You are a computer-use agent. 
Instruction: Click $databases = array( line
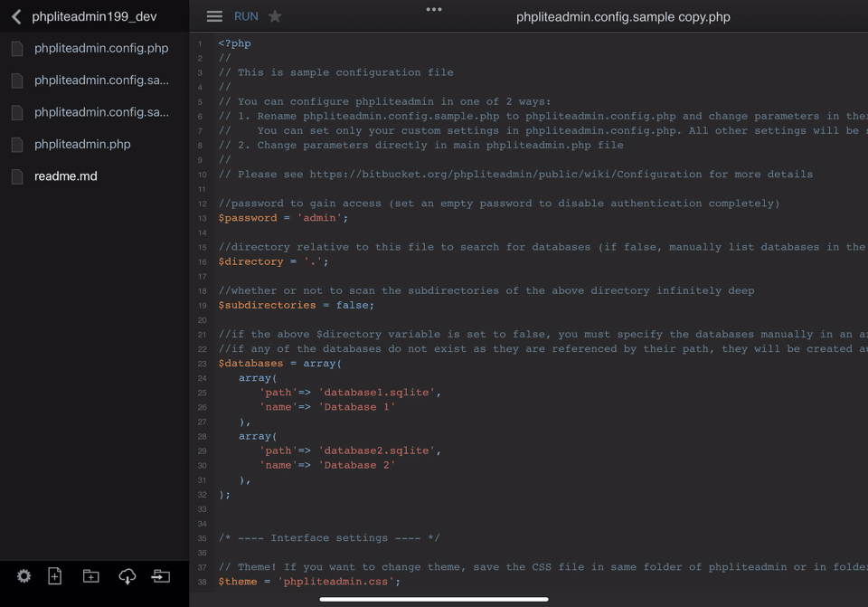[279, 364]
